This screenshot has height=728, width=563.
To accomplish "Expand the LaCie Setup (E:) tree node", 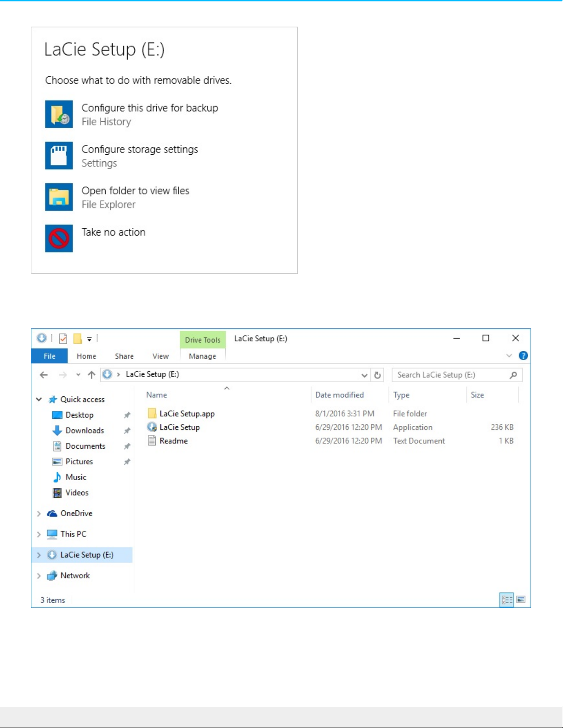I will pyautogui.click(x=39, y=555).
